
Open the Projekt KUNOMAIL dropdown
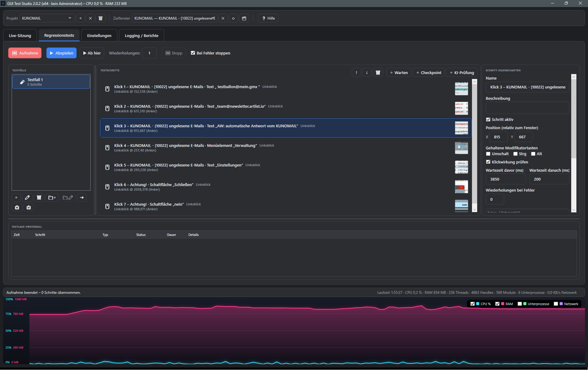pos(47,18)
